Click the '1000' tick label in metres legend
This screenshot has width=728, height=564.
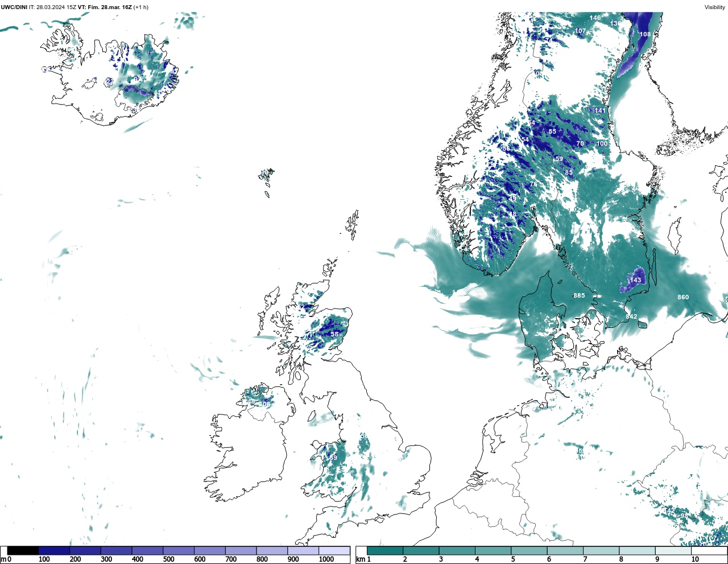click(326, 559)
